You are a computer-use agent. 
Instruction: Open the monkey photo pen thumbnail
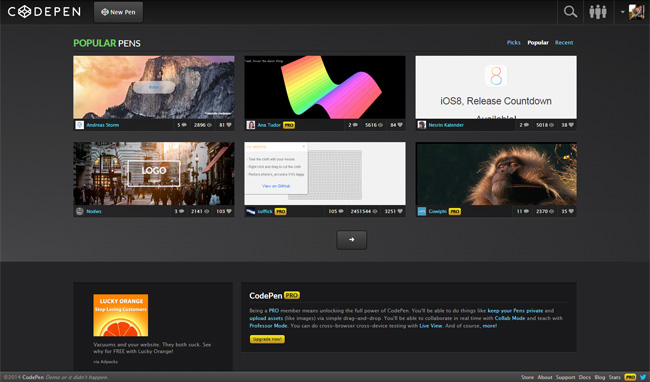tap(496, 174)
